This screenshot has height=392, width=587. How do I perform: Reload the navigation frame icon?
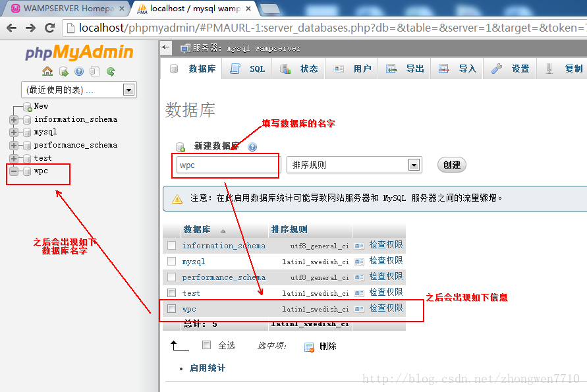(x=111, y=71)
